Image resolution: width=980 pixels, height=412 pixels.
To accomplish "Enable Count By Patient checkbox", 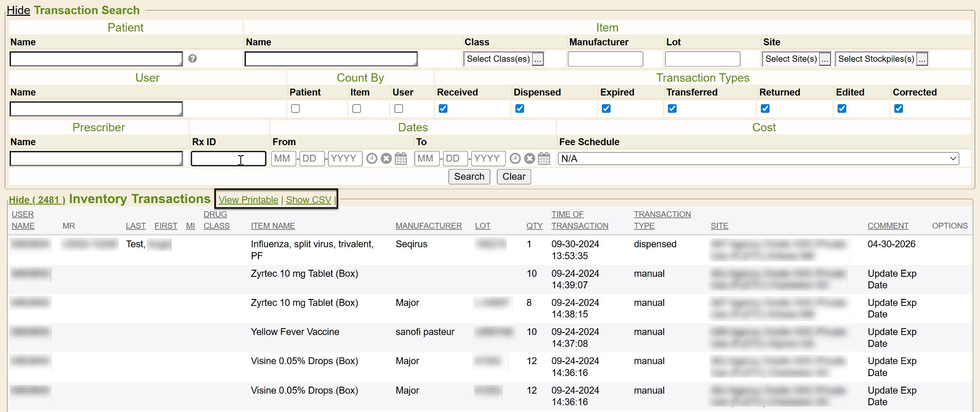I will click(296, 109).
